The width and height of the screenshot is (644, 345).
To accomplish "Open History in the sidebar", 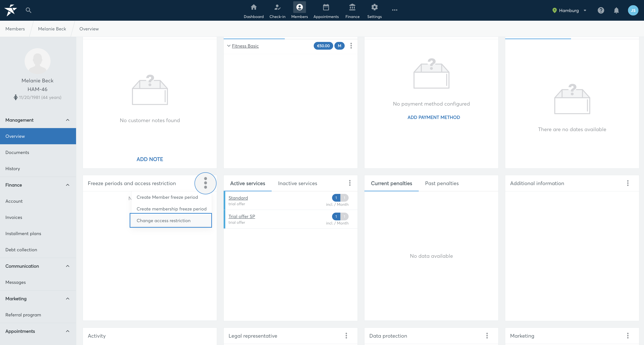I will coord(38,169).
